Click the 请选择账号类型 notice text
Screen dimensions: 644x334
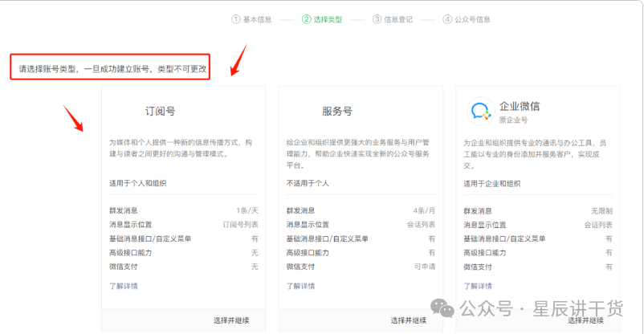point(112,69)
